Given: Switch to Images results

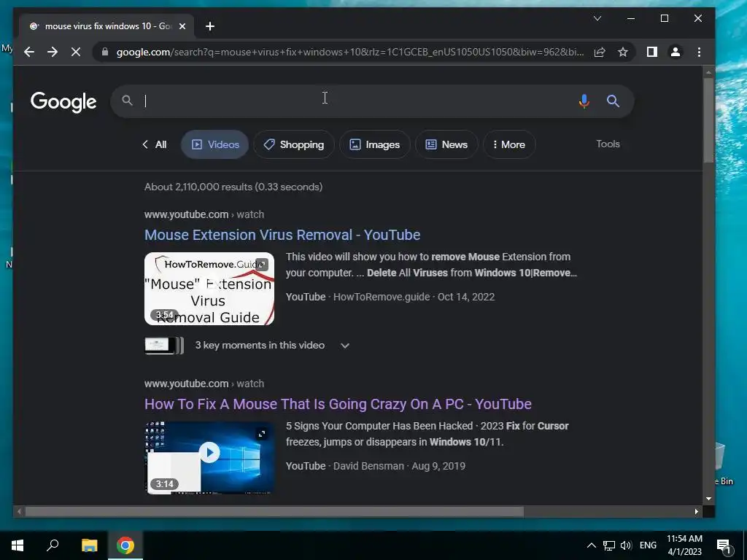Looking at the screenshot, I should pyautogui.click(x=375, y=144).
